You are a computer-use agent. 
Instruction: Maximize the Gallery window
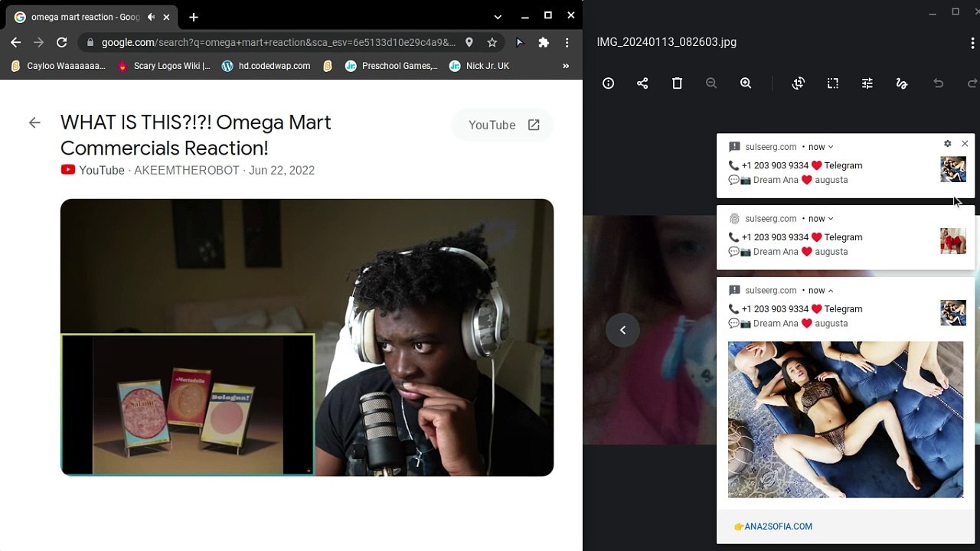point(955,12)
